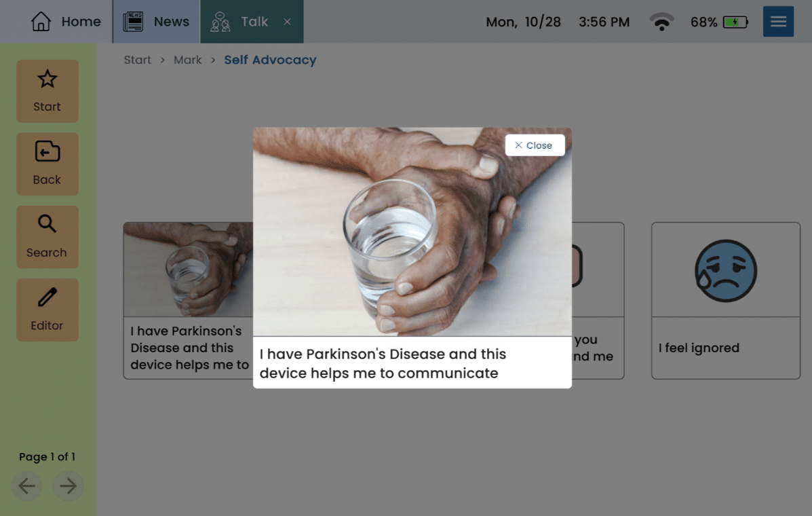Select the 'I feel ignored' card
The image size is (812, 516).
[725, 348]
